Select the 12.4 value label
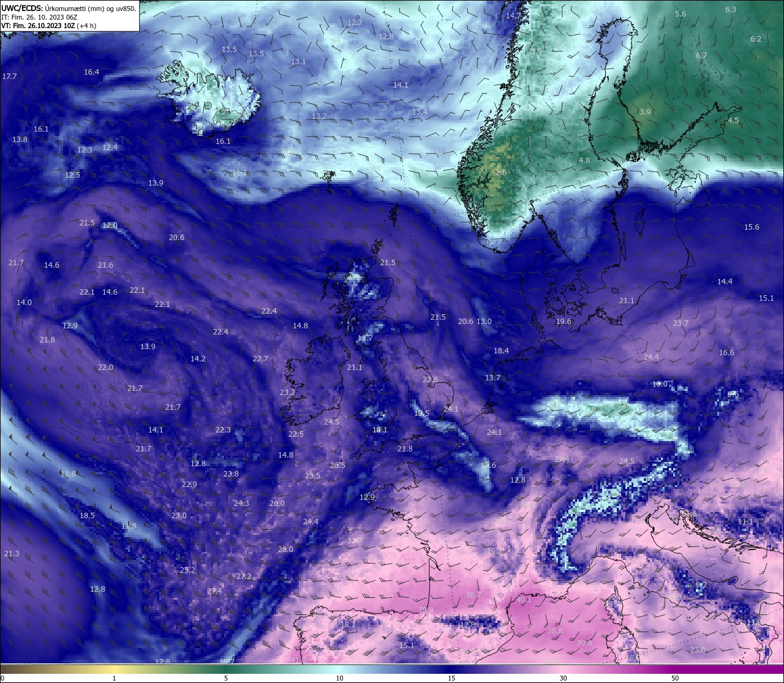Viewport: 784px width, 683px height. (110, 148)
